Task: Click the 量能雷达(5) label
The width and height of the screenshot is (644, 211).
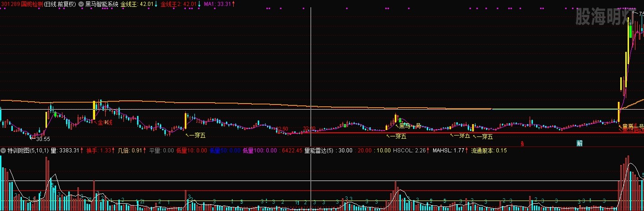Action: pyautogui.click(x=319, y=150)
